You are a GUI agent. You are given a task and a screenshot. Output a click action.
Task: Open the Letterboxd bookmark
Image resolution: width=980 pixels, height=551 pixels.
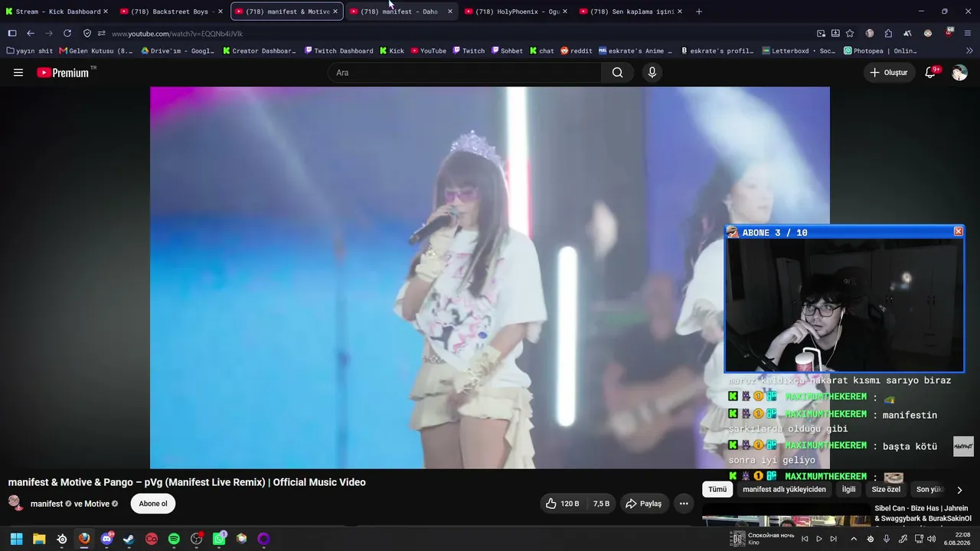pyautogui.click(x=799, y=51)
